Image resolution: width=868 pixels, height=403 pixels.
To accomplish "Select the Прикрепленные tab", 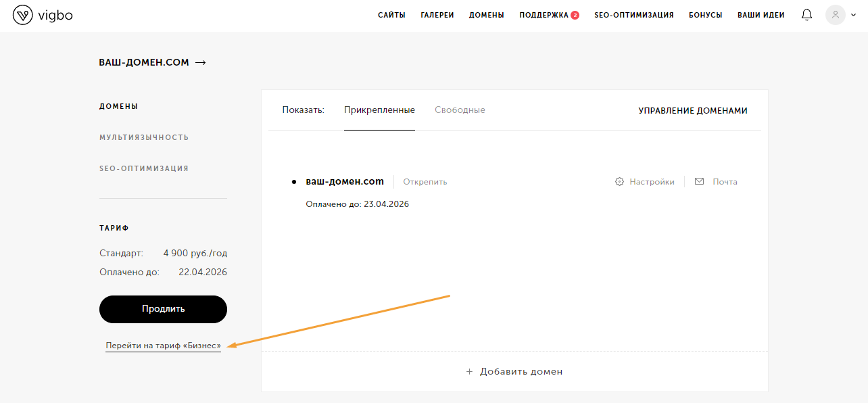I will click(x=379, y=110).
